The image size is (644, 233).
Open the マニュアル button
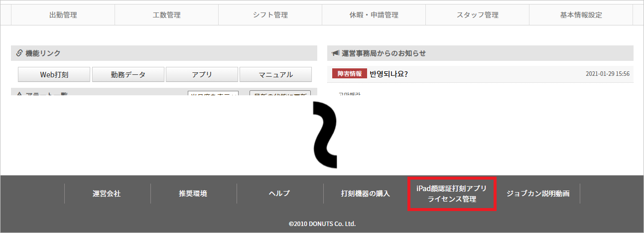(275, 75)
